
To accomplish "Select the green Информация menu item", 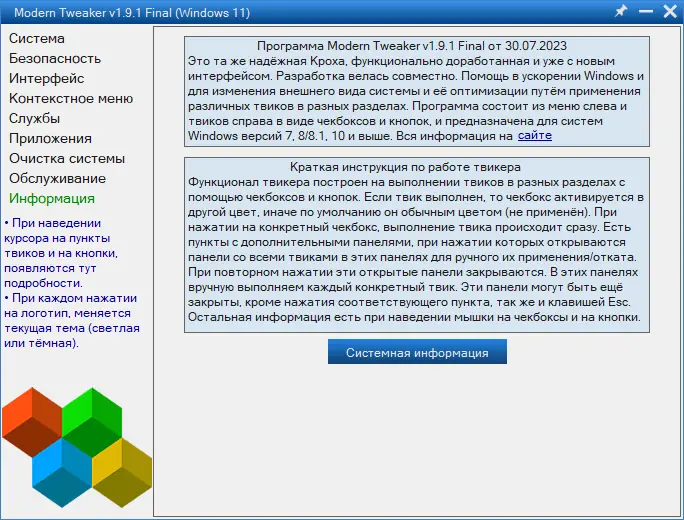I will point(52,198).
